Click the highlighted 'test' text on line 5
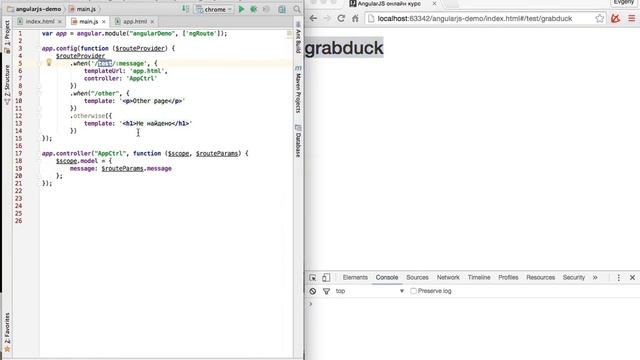640x360 pixels. 104,63
